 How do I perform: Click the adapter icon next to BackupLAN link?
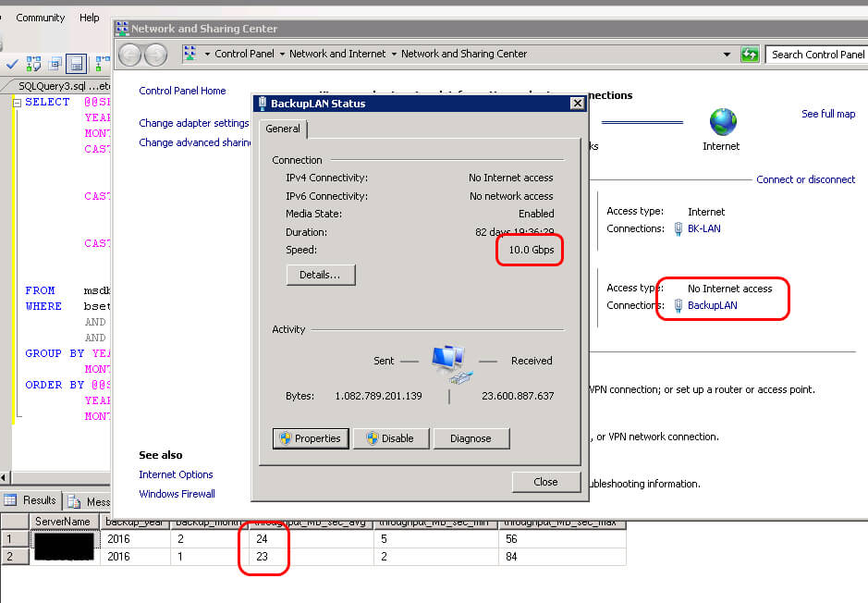point(679,305)
